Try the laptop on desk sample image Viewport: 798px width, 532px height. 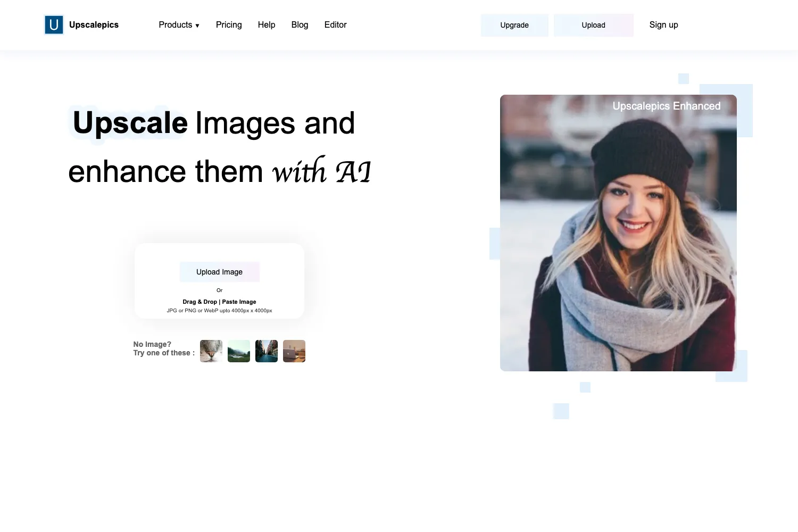click(x=294, y=351)
